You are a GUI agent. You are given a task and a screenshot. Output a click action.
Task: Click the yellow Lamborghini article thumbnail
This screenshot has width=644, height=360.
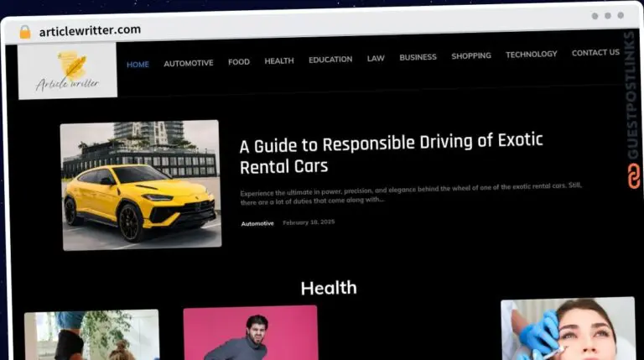[141, 185]
